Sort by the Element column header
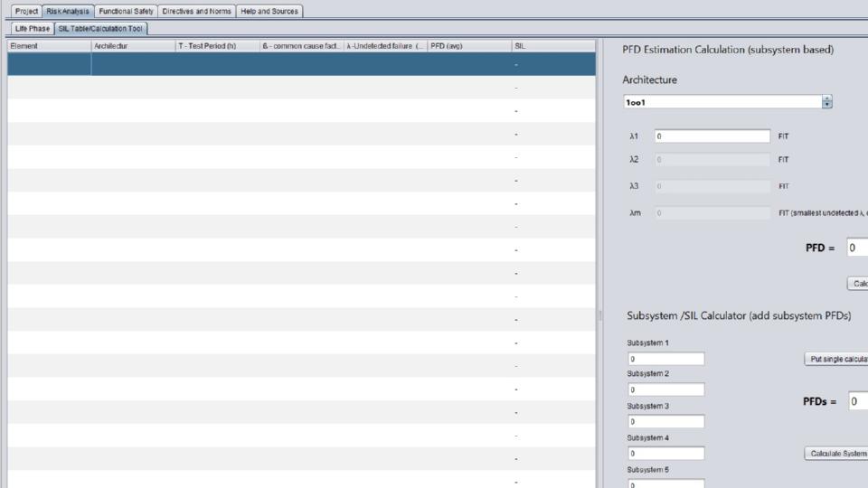The width and height of the screenshot is (868, 488). click(x=49, y=45)
